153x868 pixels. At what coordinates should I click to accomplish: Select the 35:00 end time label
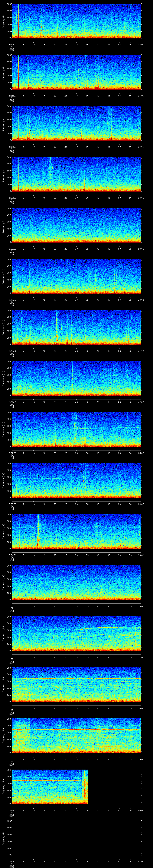coord(141,555)
